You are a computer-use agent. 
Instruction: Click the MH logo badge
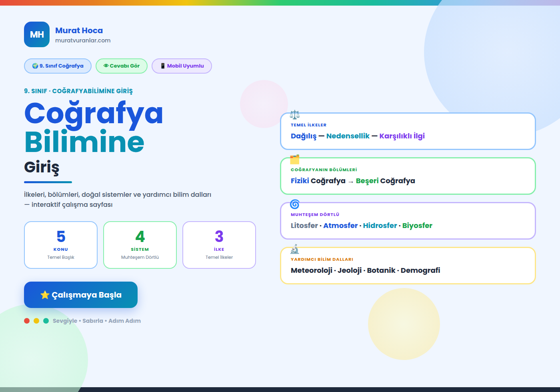37,34
